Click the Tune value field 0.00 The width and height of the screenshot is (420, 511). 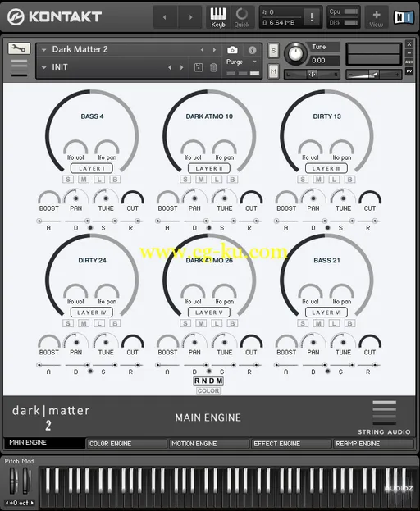[x=324, y=61]
